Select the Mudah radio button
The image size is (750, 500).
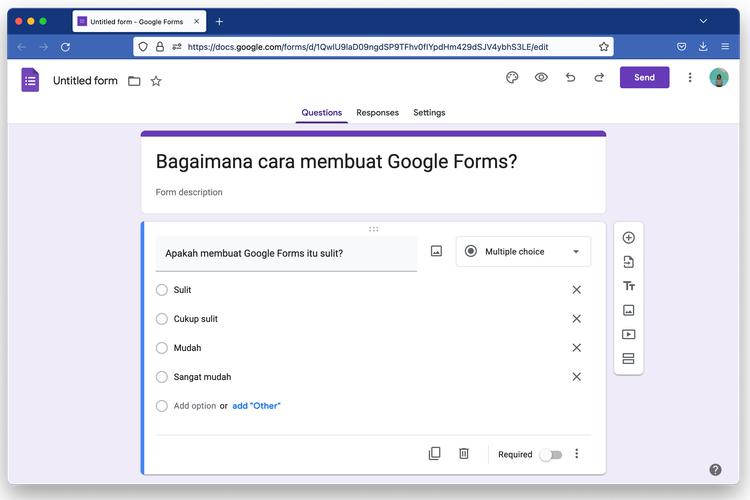click(162, 348)
